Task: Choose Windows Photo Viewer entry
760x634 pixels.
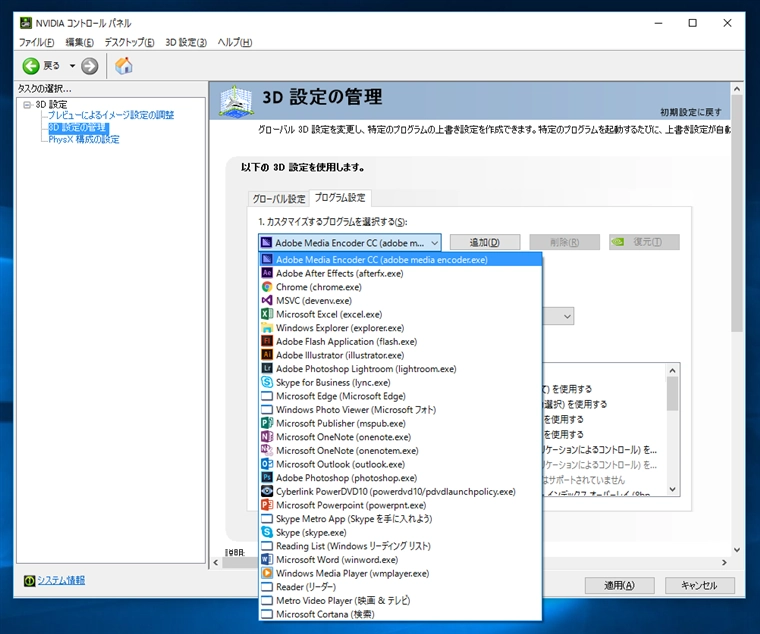Action: (x=400, y=410)
